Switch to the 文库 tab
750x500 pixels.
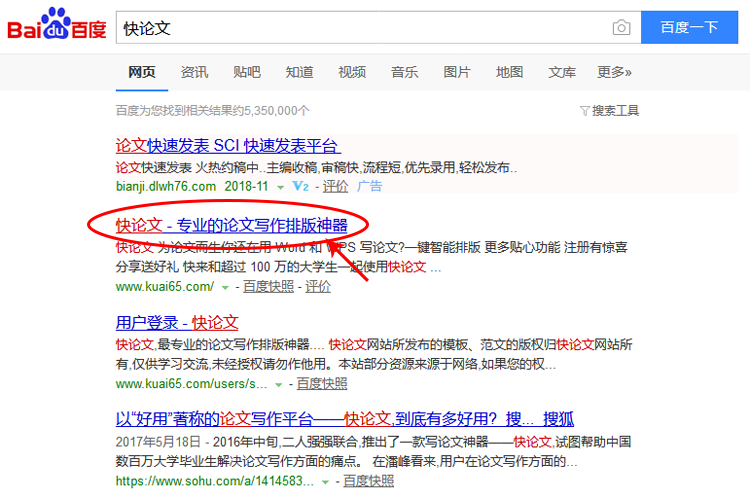[x=562, y=72]
